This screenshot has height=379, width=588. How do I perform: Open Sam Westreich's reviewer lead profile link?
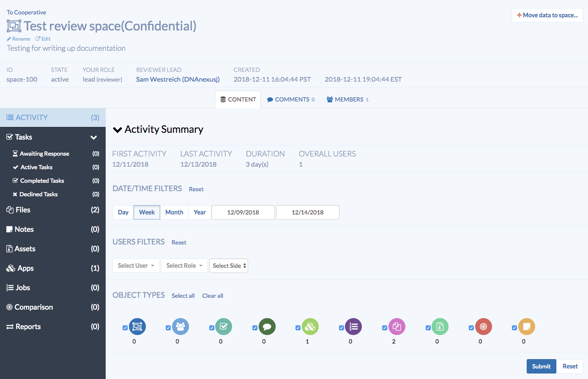coord(178,79)
